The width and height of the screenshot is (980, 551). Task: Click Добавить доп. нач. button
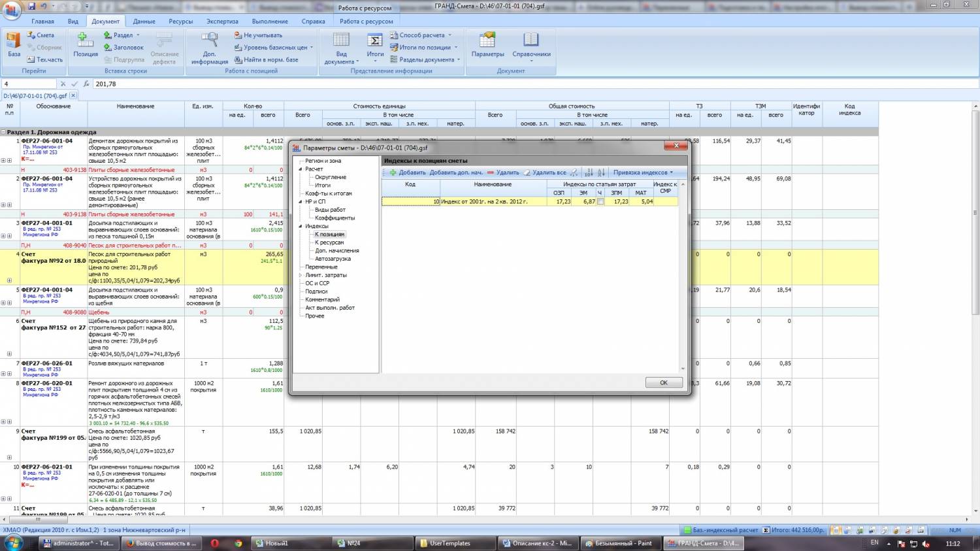(456, 173)
